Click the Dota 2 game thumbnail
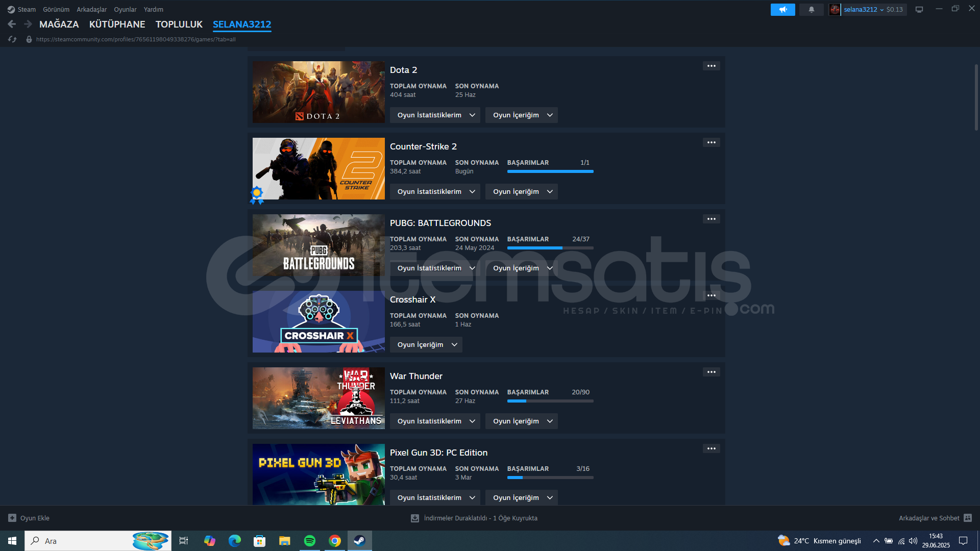 [318, 92]
